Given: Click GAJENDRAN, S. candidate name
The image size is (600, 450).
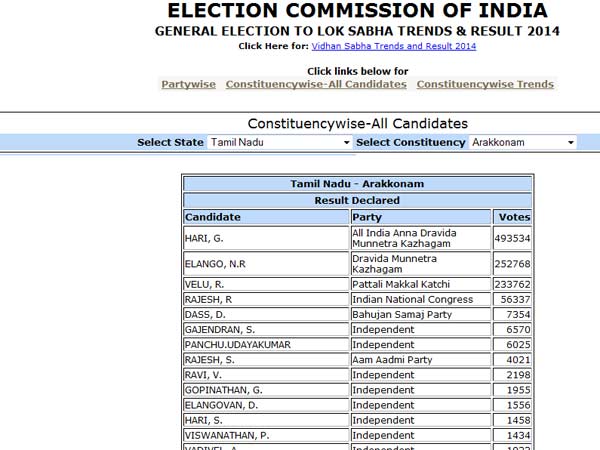Looking at the screenshot, I should [x=219, y=329].
